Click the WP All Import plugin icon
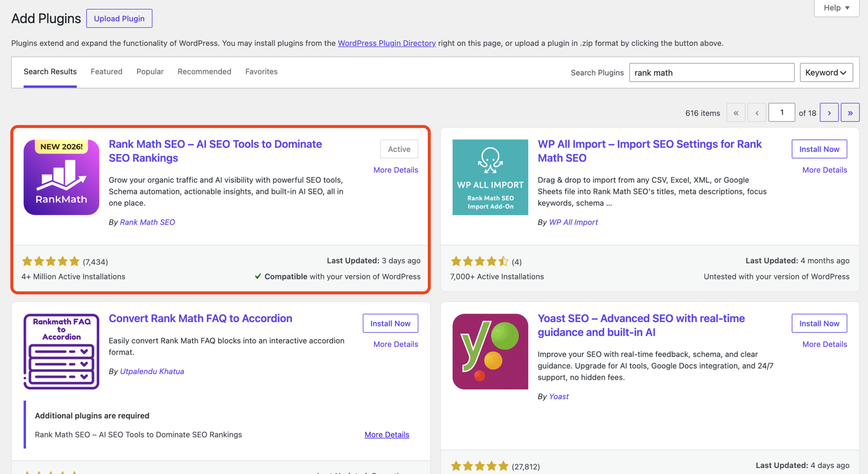Image resolution: width=868 pixels, height=474 pixels. [490, 177]
